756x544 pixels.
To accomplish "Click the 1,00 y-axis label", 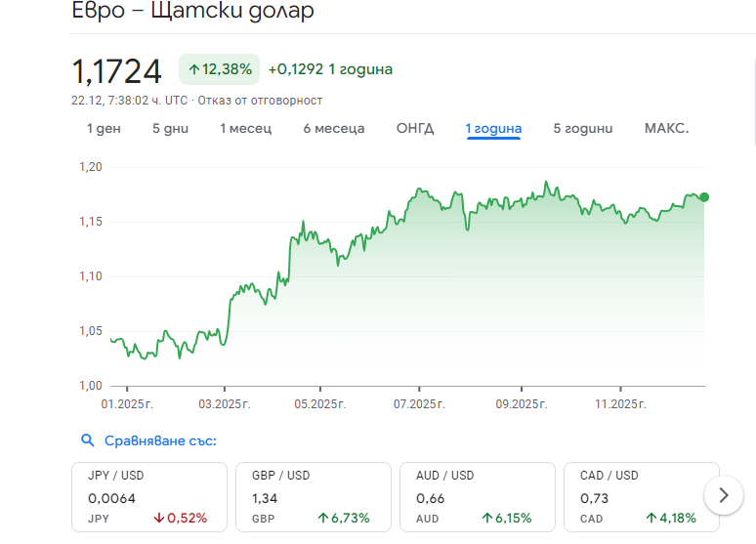I will (x=91, y=386).
